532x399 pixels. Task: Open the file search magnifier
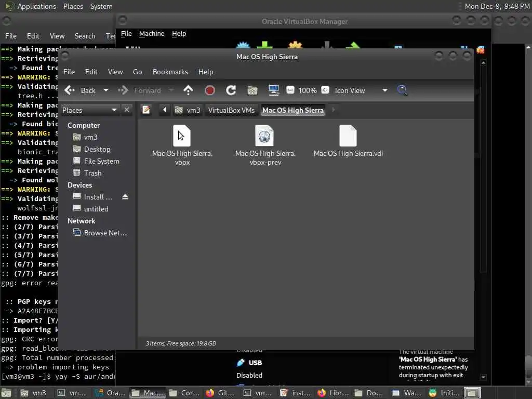click(x=403, y=90)
